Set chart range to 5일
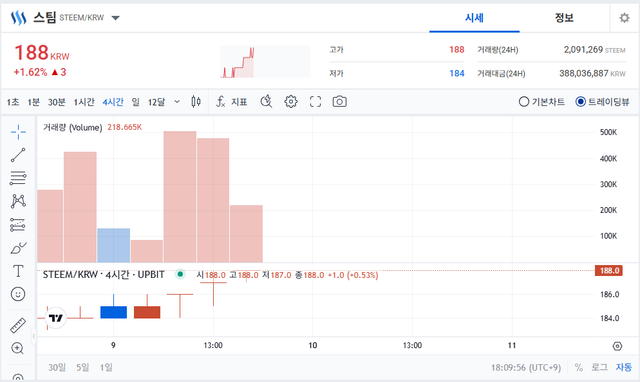The width and height of the screenshot is (640, 382). point(82,367)
